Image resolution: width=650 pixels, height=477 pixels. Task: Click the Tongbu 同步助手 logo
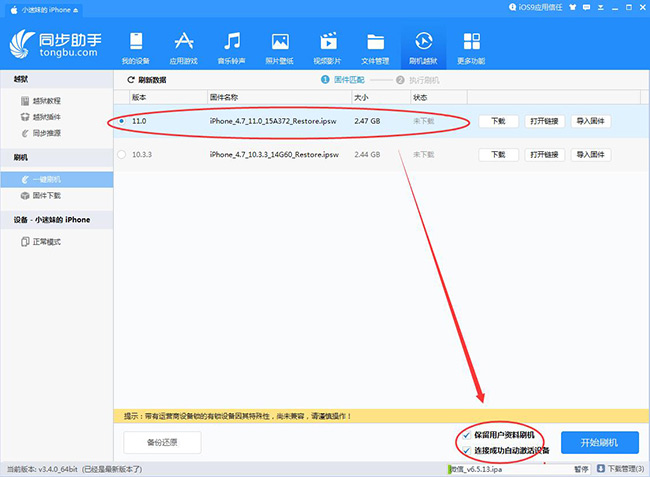pos(55,44)
